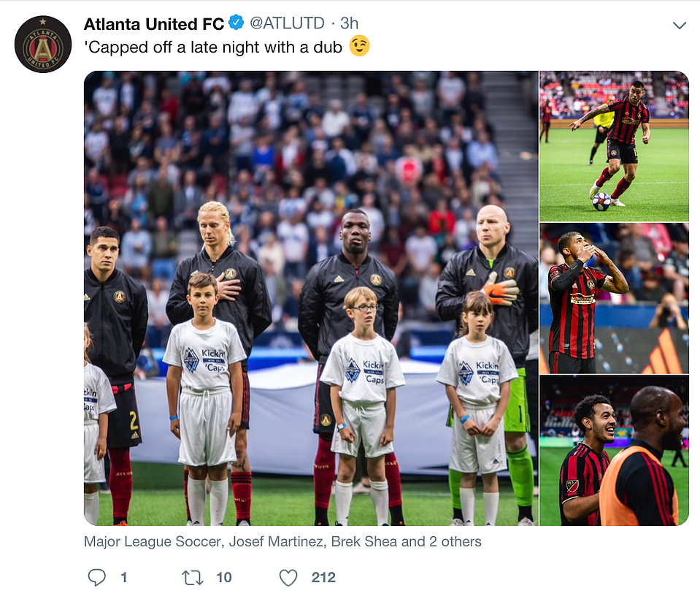
Task: Open photo of two smiling players
Action: click(615, 450)
